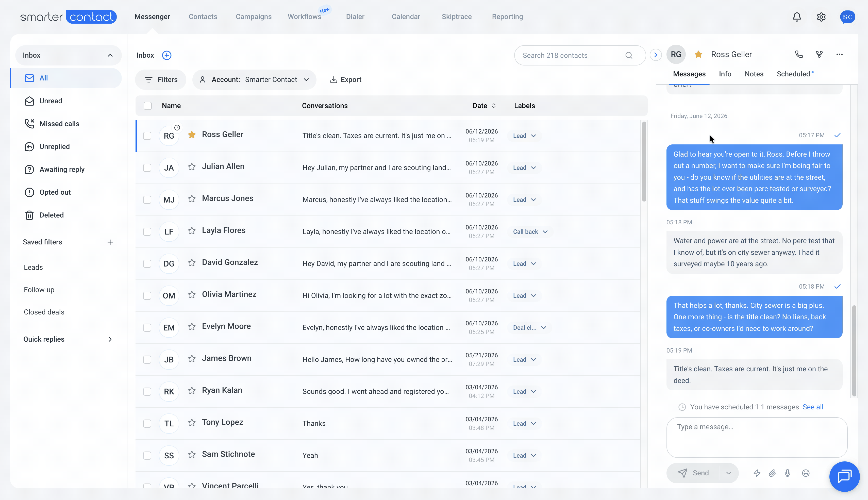868x500 pixels.
Task: Check the Ross Geller row
Action: pos(147,136)
